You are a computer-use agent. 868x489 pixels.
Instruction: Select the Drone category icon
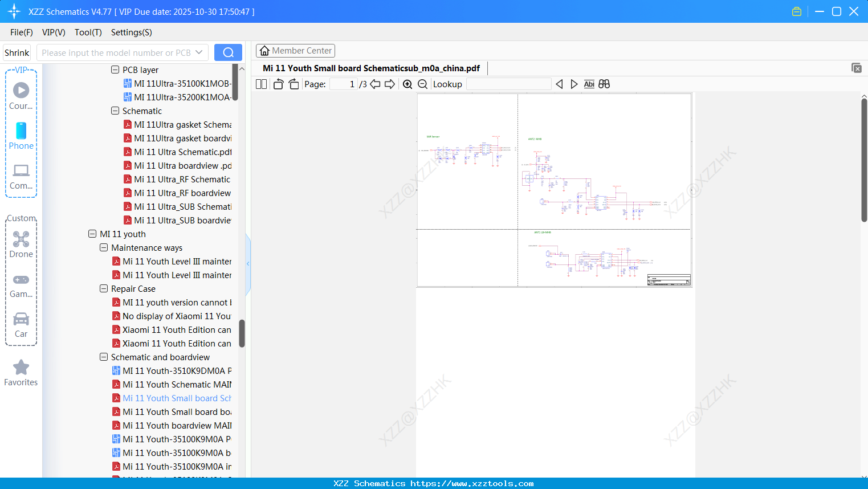tap(21, 244)
